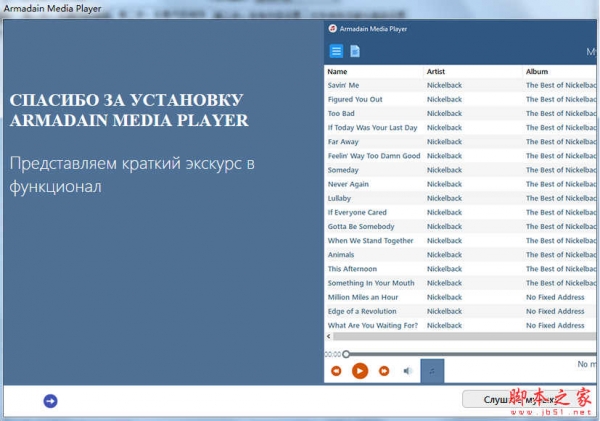Click the album art music note thumbnail
This screenshot has height=421, width=600.
[x=432, y=371]
